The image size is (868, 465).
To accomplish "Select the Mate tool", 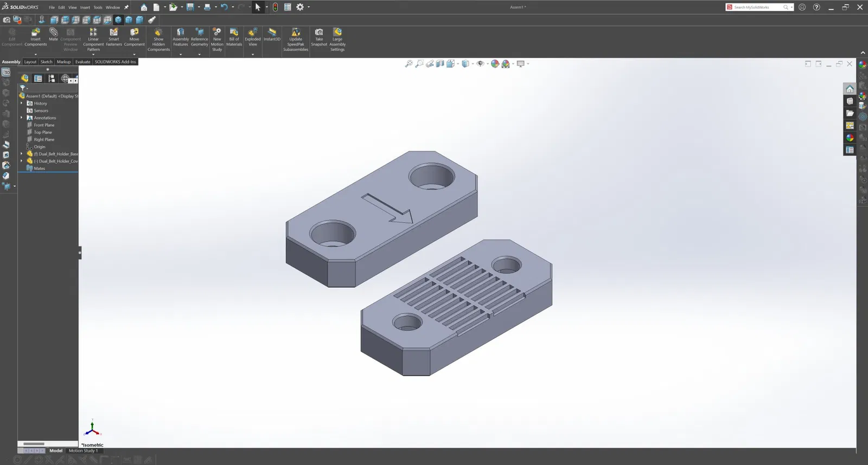I will click(53, 35).
